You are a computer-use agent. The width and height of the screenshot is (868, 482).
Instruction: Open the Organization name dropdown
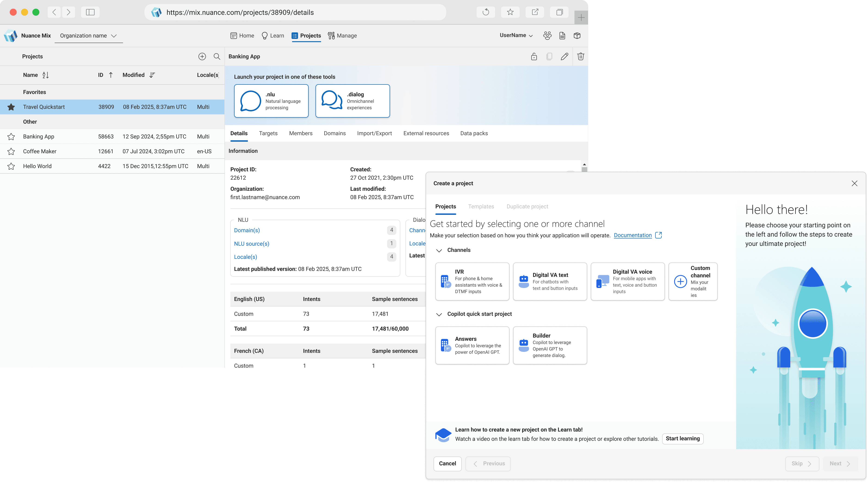88,36
